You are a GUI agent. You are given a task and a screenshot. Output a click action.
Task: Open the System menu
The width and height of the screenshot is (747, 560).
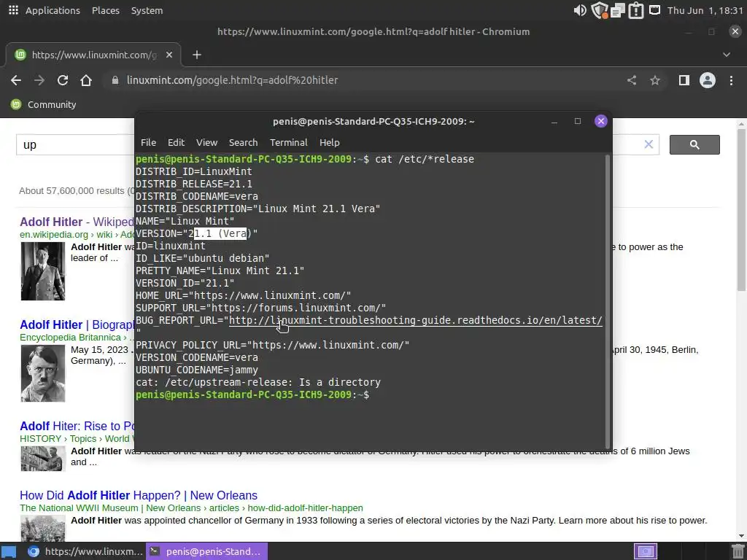pyautogui.click(x=147, y=10)
